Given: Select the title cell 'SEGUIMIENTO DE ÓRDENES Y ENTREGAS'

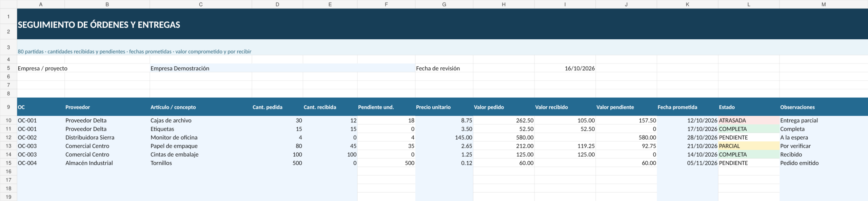Looking at the screenshot, I should pyautogui.click(x=442, y=24).
